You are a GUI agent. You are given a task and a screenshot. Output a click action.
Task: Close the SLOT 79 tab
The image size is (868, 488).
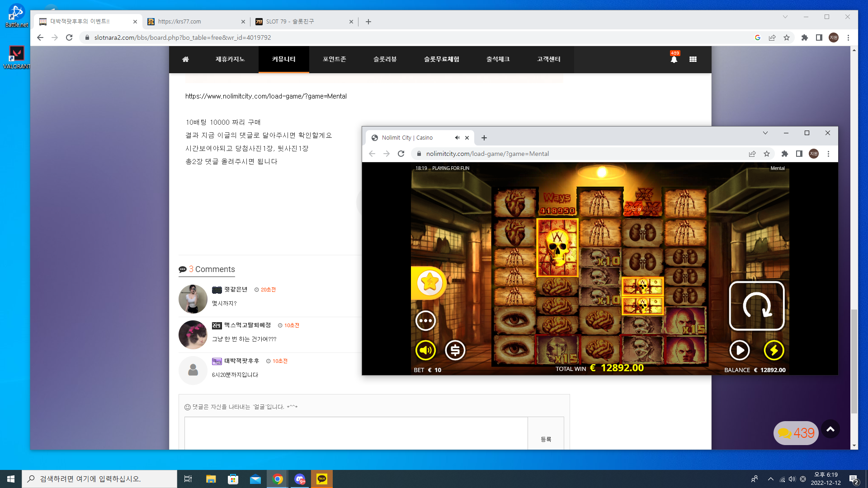[x=351, y=22]
